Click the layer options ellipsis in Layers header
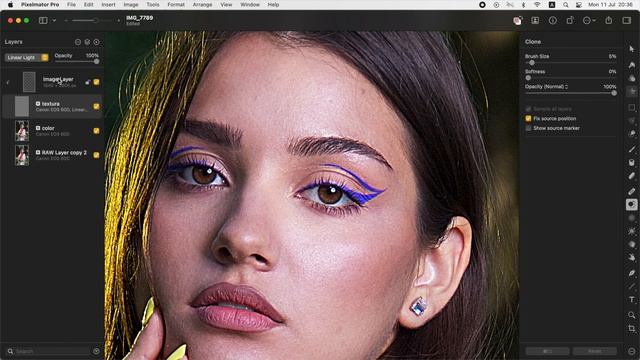This screenshot has height=360, width=640. pos(78,42)
